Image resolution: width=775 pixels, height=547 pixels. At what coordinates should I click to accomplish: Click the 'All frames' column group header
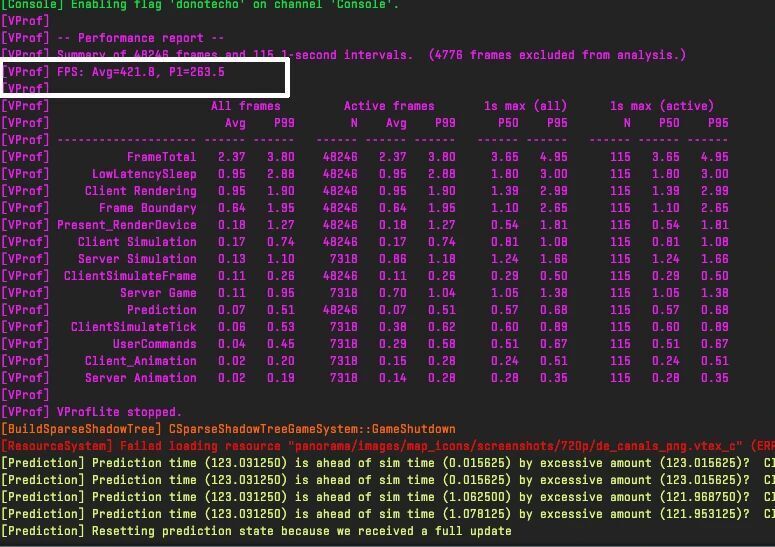246,106
